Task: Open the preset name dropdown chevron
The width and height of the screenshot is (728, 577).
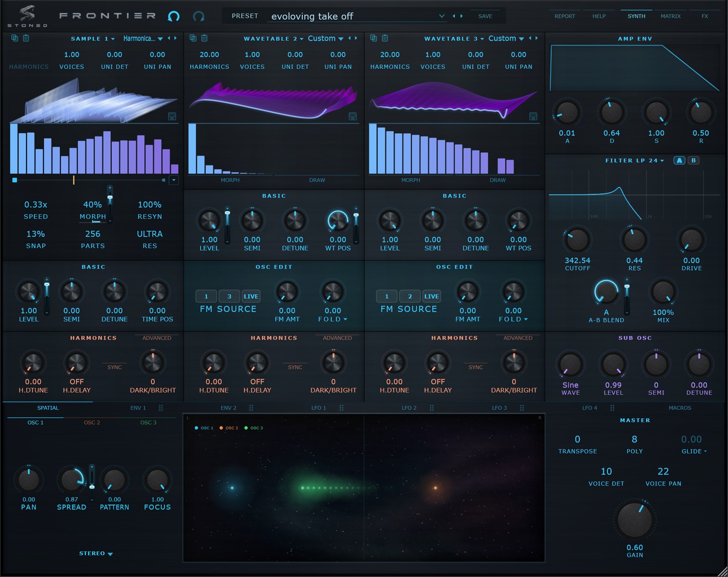Action: coord(441,16)
